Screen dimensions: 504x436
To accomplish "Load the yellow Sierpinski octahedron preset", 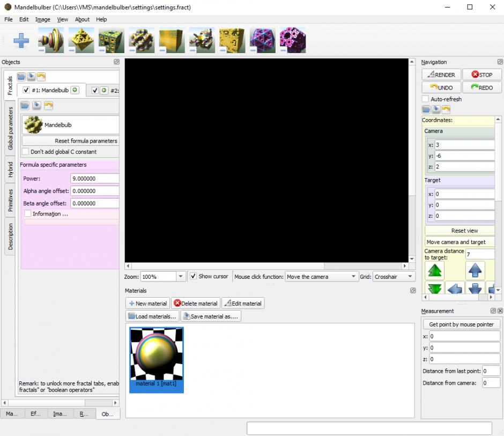I will tap(81, 40).
